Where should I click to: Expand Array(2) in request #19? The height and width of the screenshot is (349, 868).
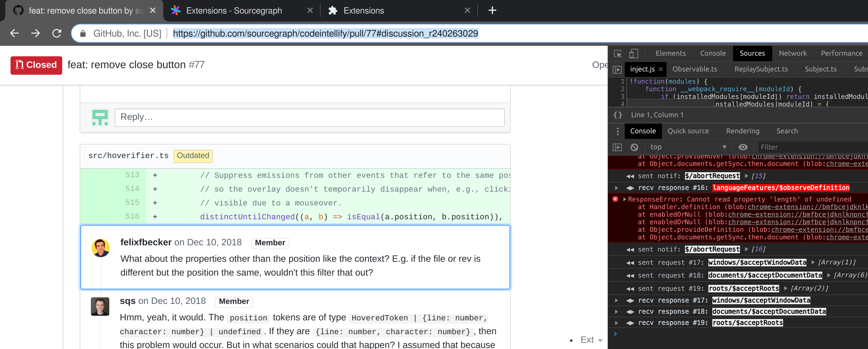click(786, 288)
